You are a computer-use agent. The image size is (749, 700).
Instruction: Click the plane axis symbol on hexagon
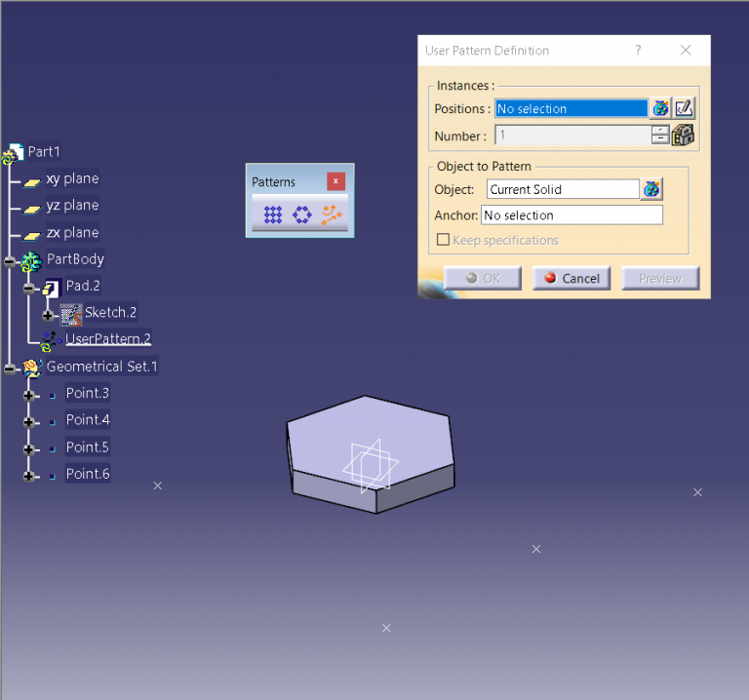point(371,466)
